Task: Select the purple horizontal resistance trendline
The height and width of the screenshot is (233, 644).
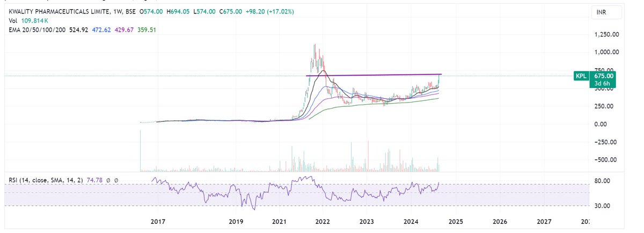Action: tap(374, 75)
